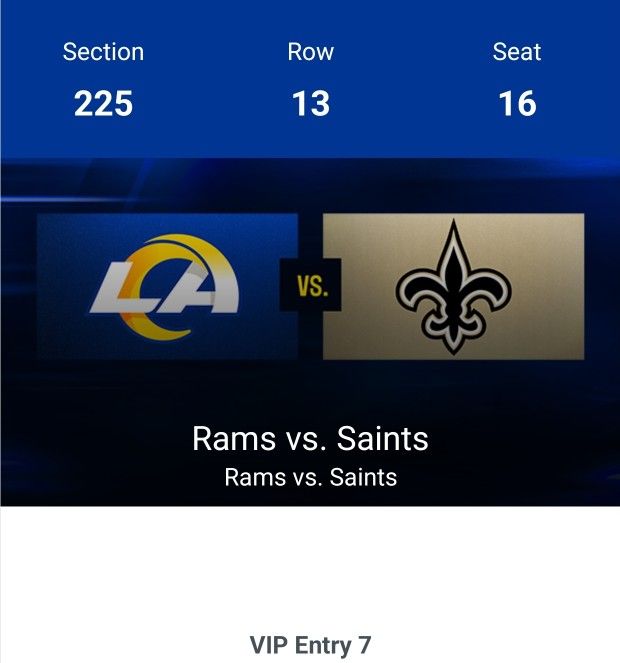This screenshot has width=620, height=663.
Task: Click the large Rams vs. Saints title
Action: point(310,438)
